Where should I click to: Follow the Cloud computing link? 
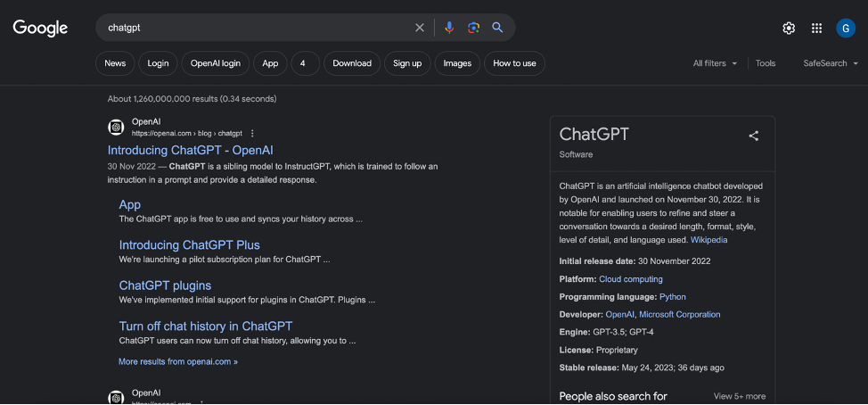[x=631, y=279]
